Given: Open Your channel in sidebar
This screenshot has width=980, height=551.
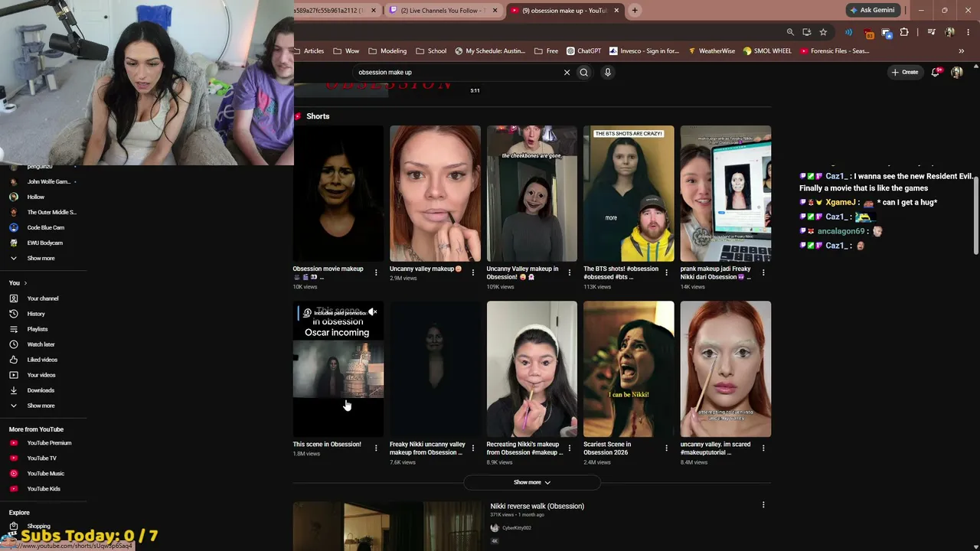Looking at the screenshot, I should pos(43,298).
